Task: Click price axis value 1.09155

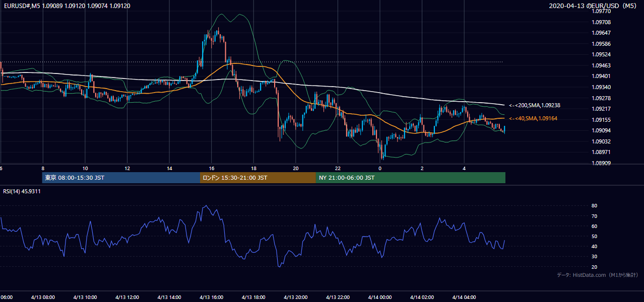Action: 602,120
